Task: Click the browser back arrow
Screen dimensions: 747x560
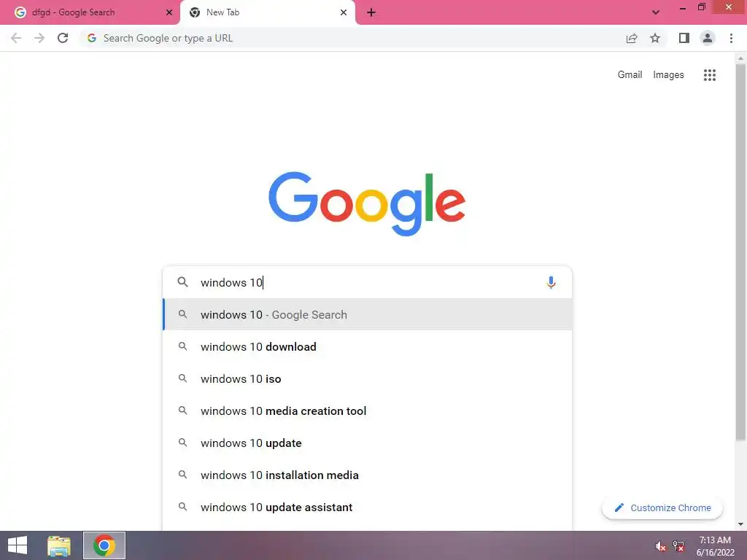Action: click(x=16, y=38)
